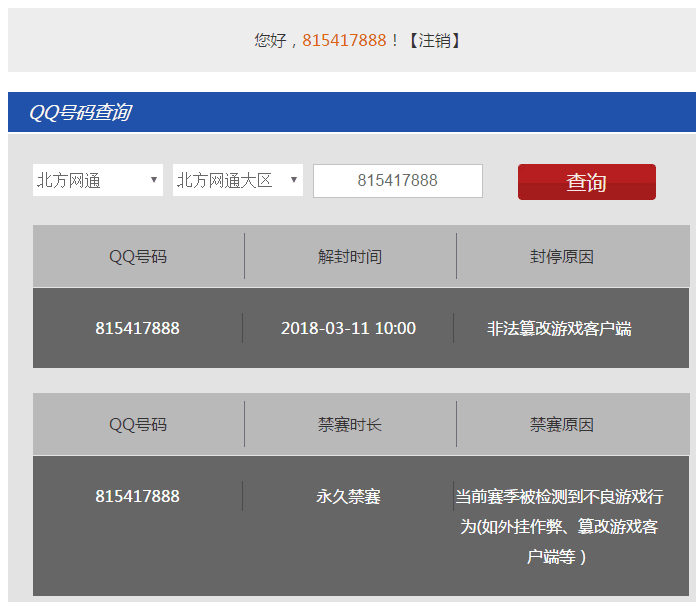Image resolution: width=696 pixels, height=602 pixels.
Task: Select the QQ号码 header above 解封时间 table
Action: [138, 257]
